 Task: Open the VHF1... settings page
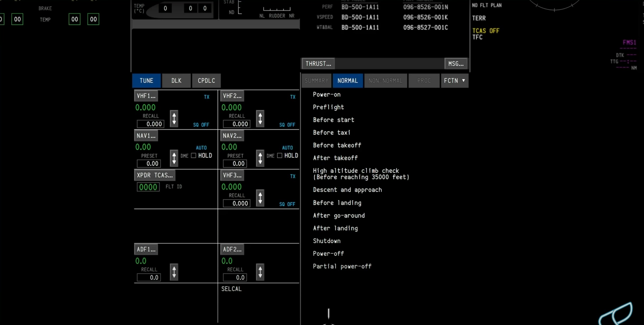[146, 96]
